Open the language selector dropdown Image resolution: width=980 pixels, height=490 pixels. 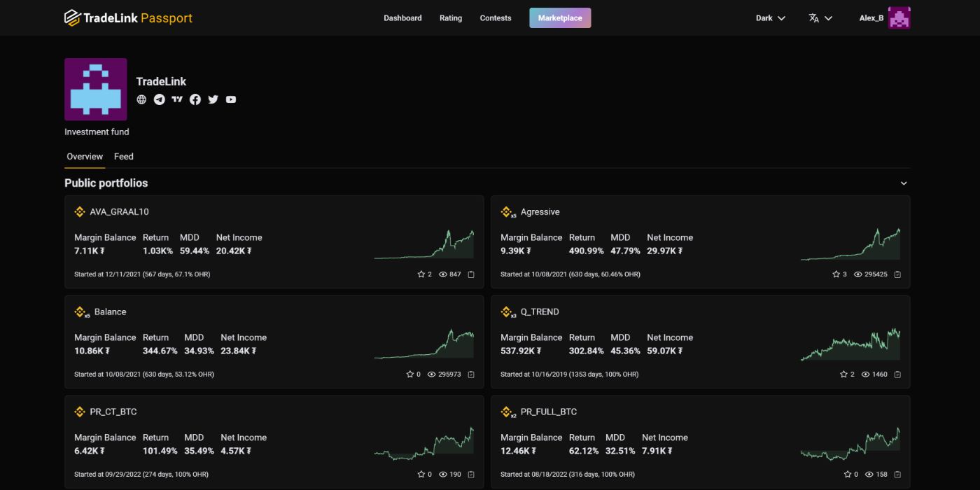pos(820,17)
